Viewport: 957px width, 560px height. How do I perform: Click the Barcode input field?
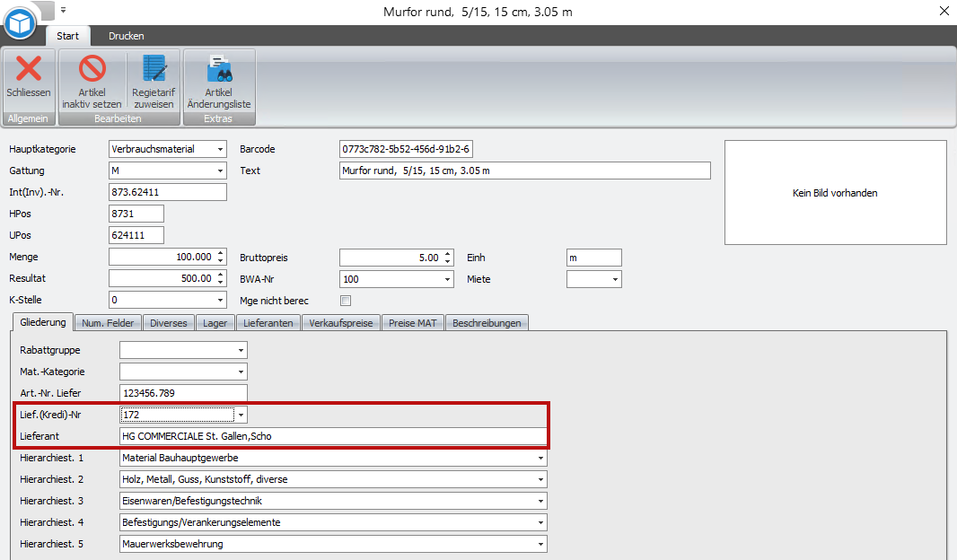[x=406, y=149]
